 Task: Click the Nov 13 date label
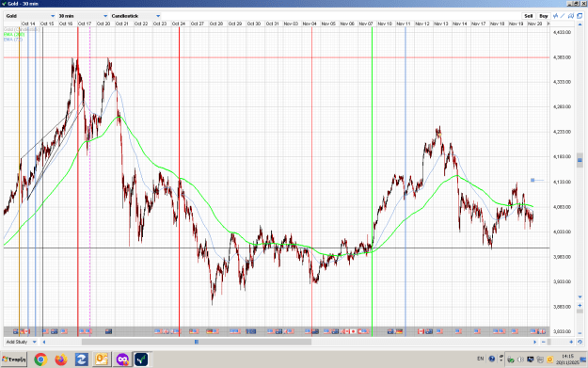[441, 24]
